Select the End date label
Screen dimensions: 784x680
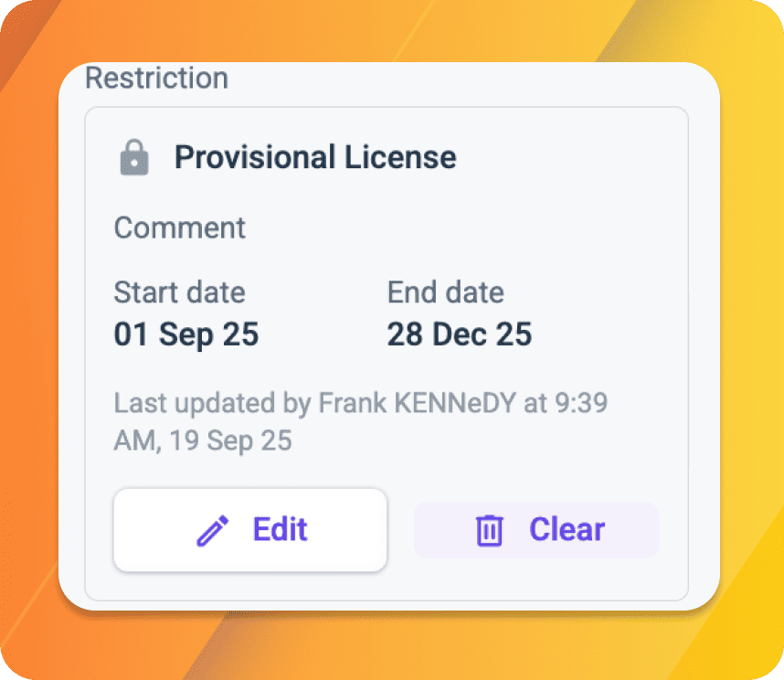[446, 292]
